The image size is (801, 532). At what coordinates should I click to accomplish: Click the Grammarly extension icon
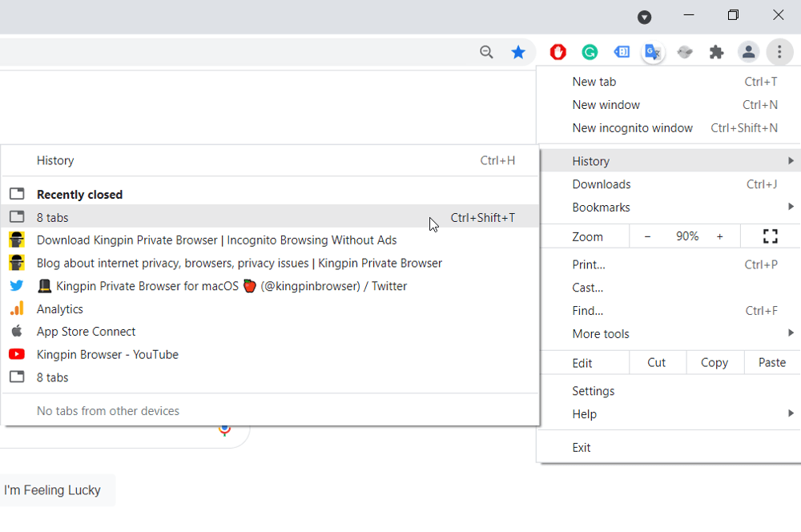(590, 51)
